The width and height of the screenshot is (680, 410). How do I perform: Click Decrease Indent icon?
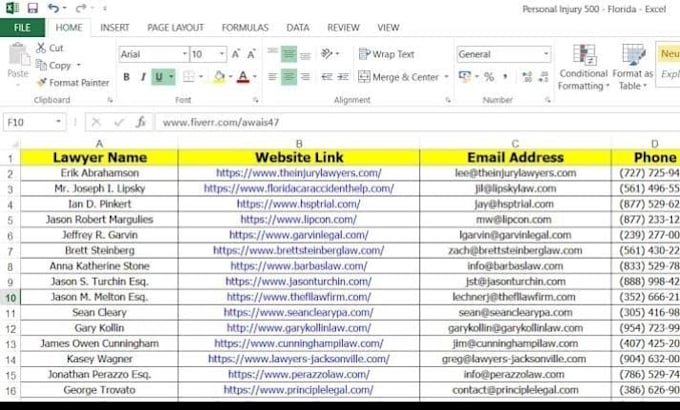[327, 77]
